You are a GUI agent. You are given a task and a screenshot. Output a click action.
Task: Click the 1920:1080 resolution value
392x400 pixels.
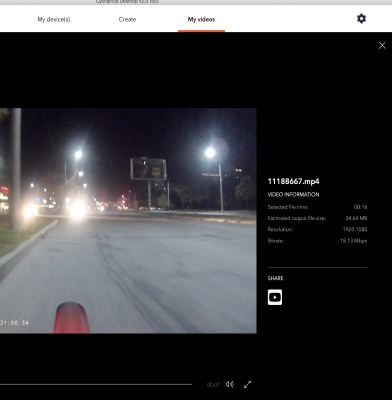[355, 229]
